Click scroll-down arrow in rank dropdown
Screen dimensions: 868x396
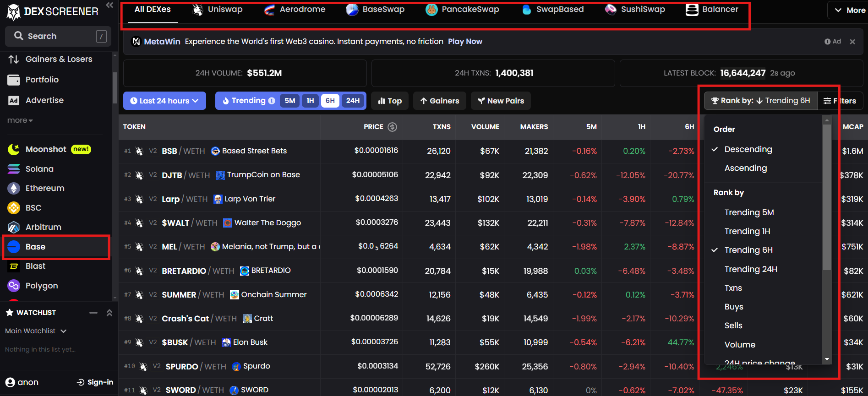click(827, 359)
